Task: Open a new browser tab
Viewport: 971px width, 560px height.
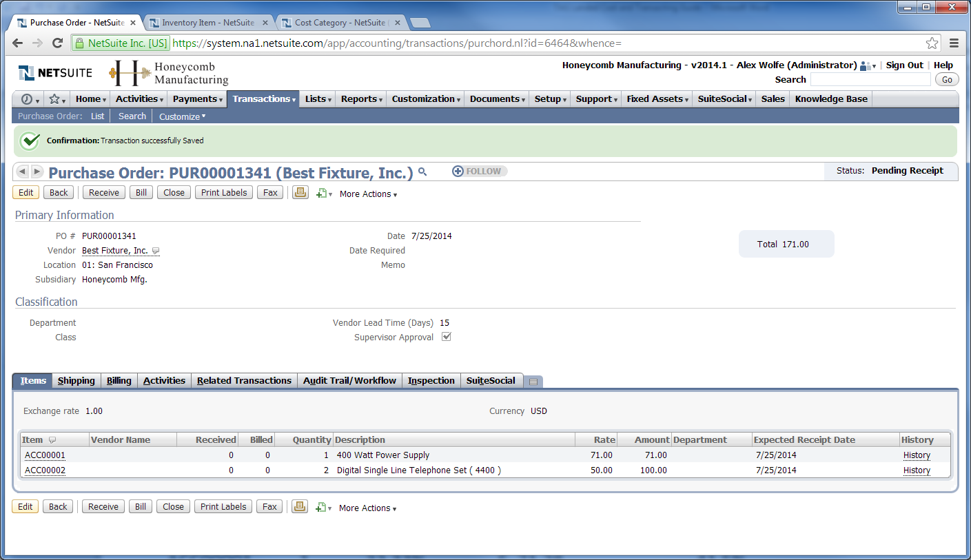Action: pyautogui.click(x=420, y=23)
